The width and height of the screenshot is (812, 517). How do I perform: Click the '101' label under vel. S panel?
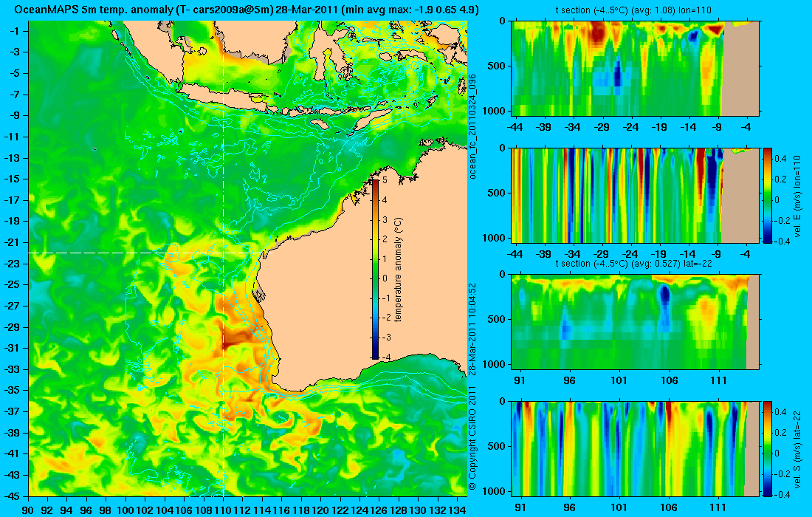click(x=619, y=507)
